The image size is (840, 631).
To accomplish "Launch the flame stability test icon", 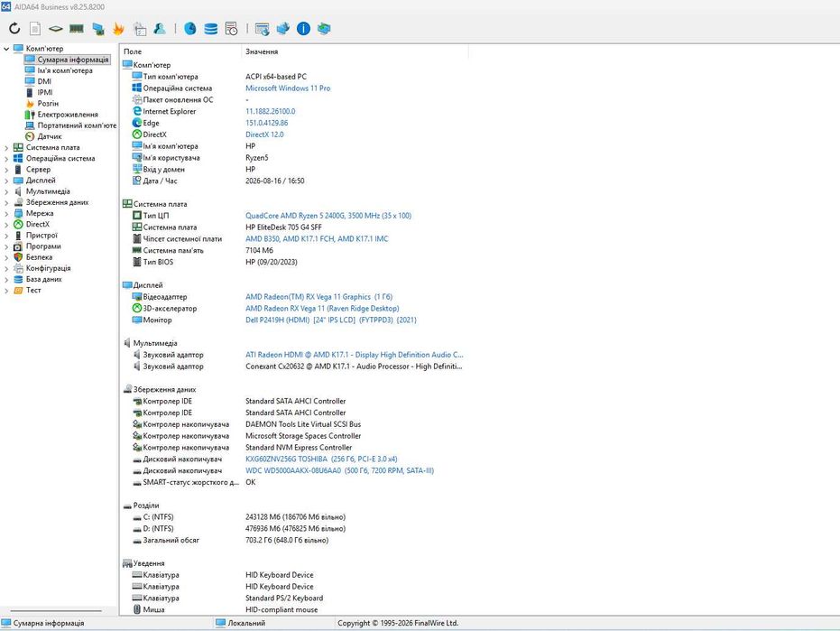I will tap(118, 29).
